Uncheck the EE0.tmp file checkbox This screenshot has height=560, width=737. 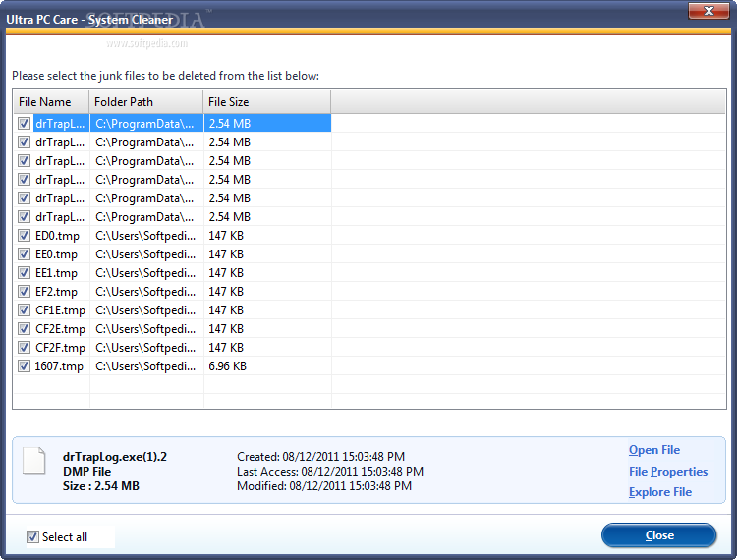click(x=24, y=254)
